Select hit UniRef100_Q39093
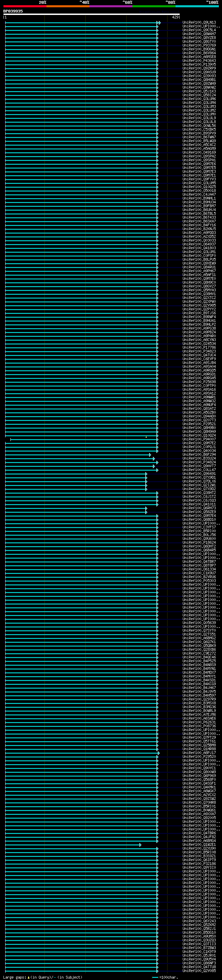Screen dimensions: 222x980 (199, 76)
